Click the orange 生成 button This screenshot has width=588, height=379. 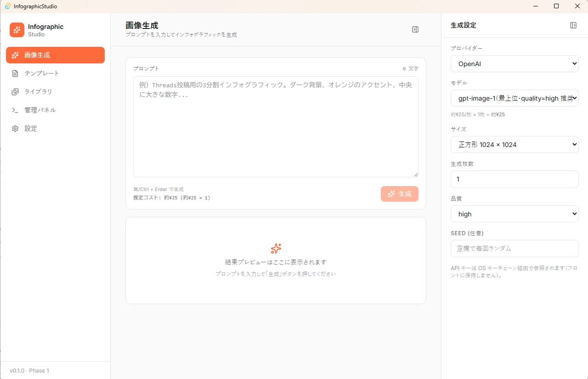click(x=400, y=194)
